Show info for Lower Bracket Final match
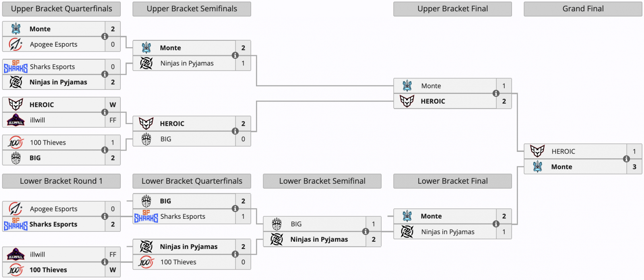The image size is (644, 280). tap(496, 224)
